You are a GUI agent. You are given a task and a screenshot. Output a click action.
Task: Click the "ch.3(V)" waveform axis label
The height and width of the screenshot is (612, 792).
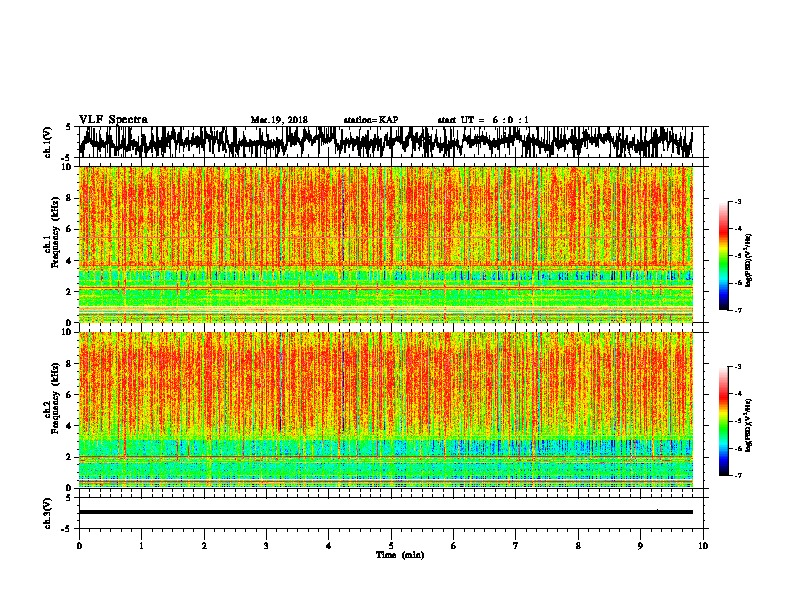[x=48, y=513]
